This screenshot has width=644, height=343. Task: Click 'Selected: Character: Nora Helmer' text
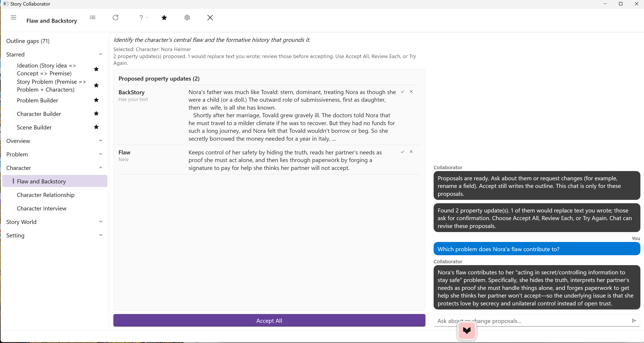[152, 49]
